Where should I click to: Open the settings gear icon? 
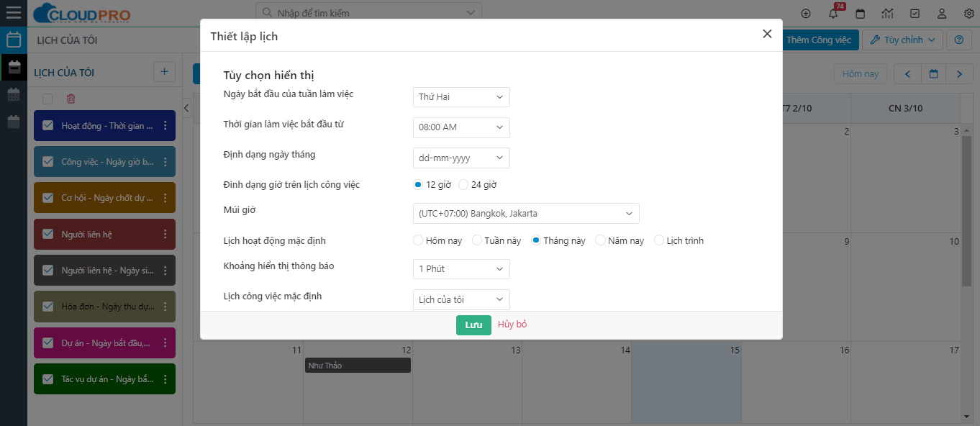(968, 14)
